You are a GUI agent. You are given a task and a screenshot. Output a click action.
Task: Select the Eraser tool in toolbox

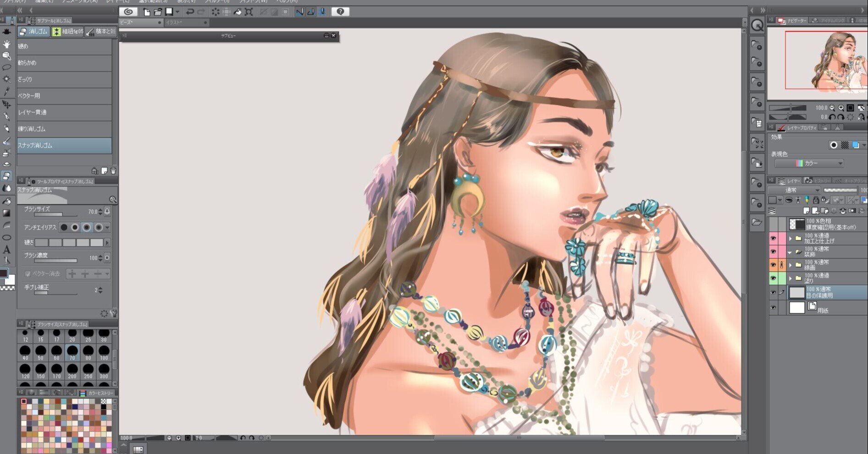point(6,176)
